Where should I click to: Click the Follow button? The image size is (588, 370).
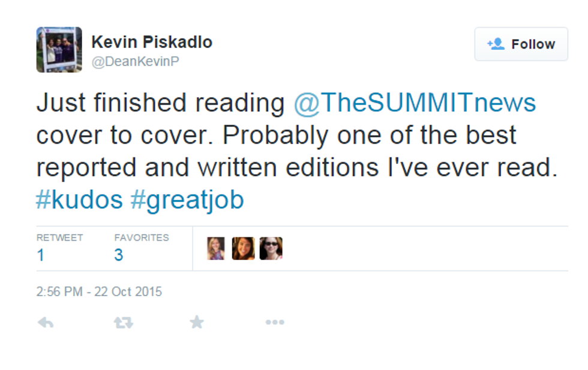(521, 44)
